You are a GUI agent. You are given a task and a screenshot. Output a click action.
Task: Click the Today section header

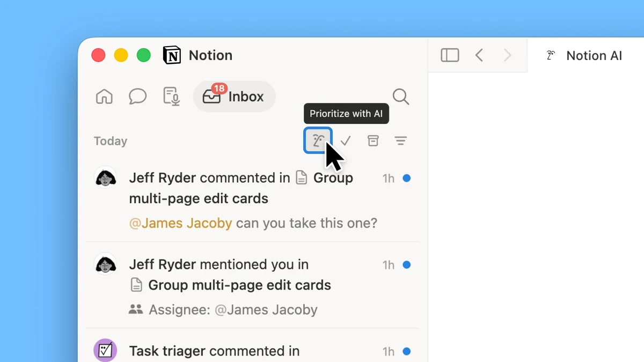(x=111, y=141)
